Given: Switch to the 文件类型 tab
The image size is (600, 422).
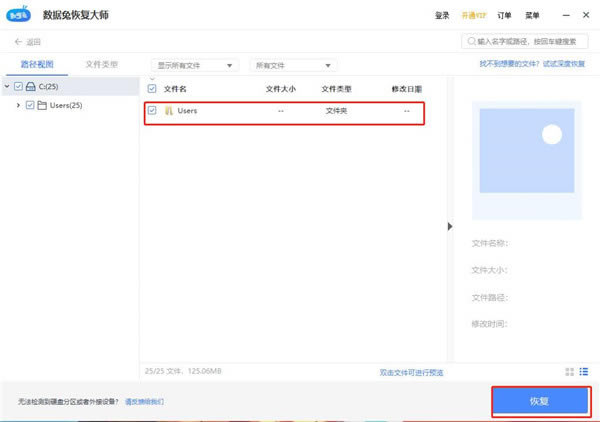Looking at the screenshot, I should tap(101, 64).
